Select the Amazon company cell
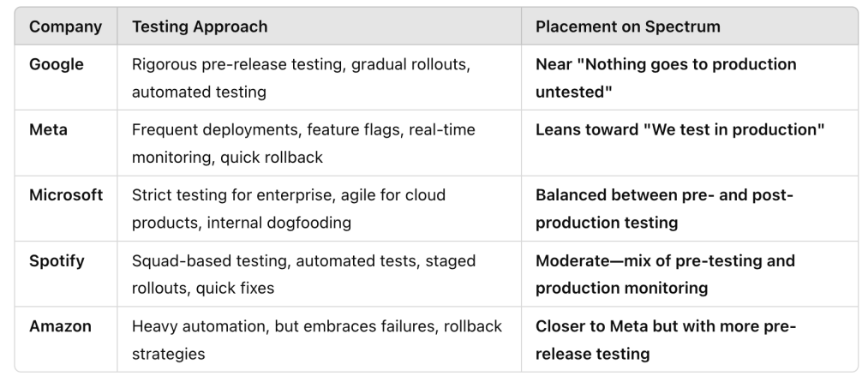Image resolution: width=868 pixels, height=376 pixels. point(60,326)
